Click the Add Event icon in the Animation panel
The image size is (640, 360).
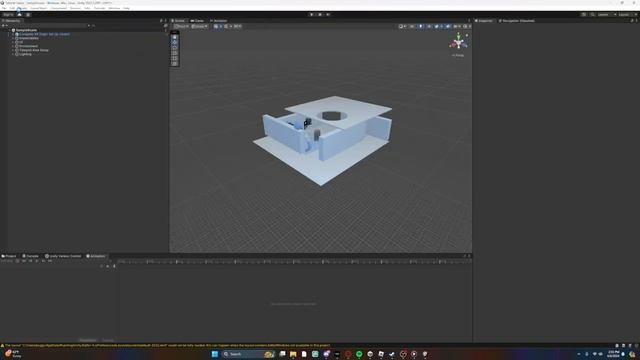tap(114, 266)
